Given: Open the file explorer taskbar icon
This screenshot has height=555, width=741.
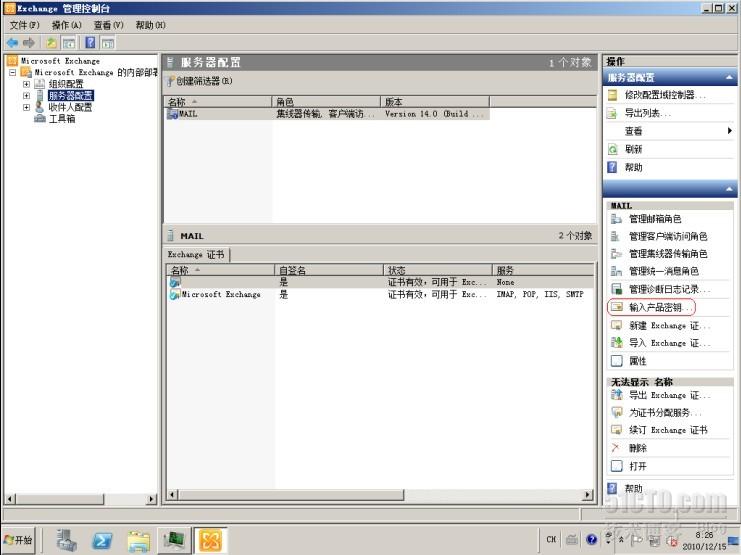Looking at the screenshot, I should click(x=138, y=540).
